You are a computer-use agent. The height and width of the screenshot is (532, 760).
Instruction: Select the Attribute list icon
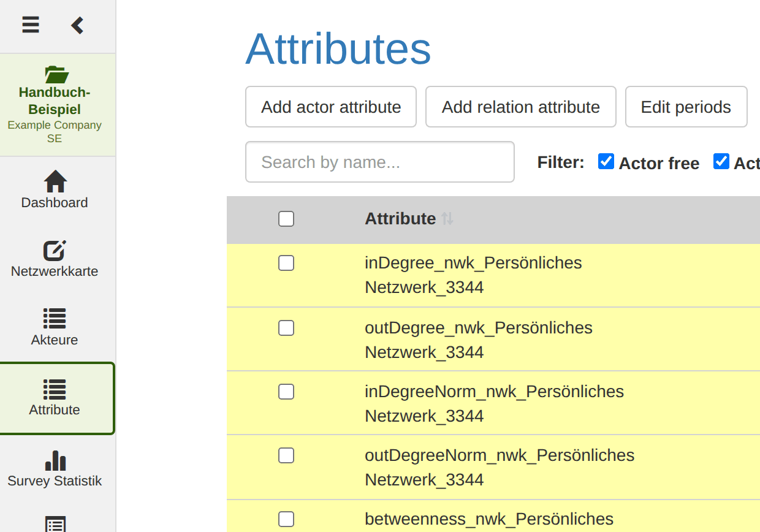click(55, 389)
